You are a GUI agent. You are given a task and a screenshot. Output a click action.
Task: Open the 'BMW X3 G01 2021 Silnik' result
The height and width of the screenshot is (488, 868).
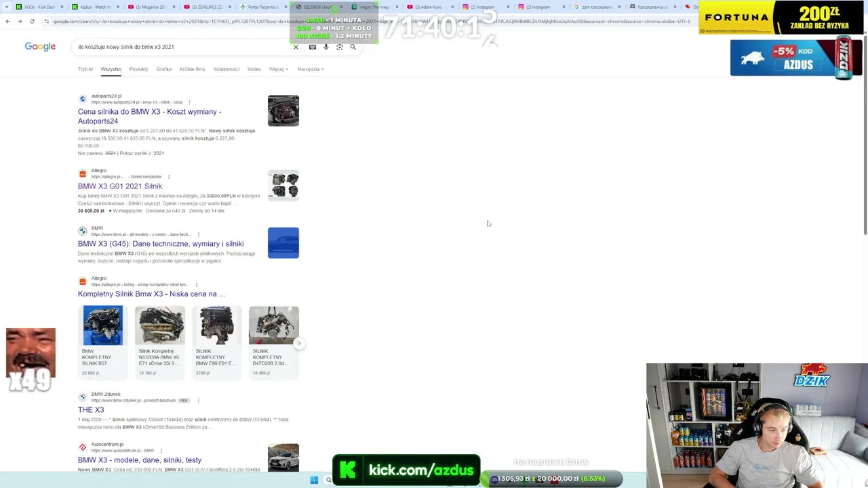[120, 186]
